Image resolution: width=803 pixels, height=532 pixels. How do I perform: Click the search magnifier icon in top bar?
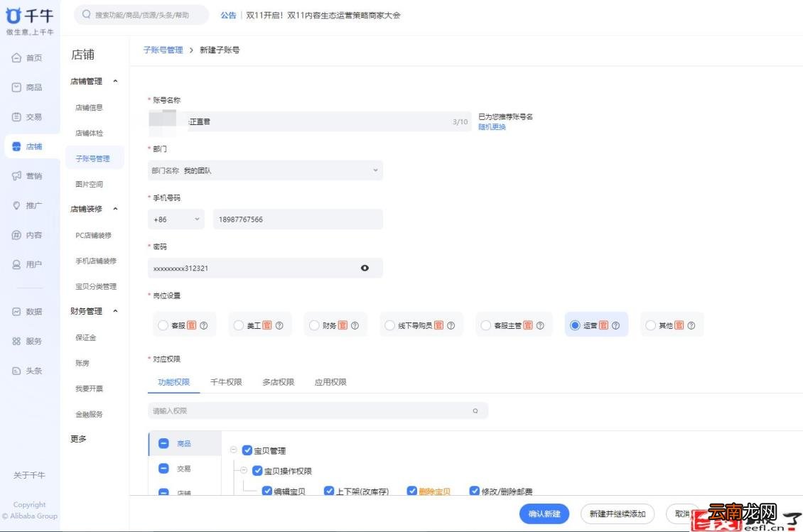click(x=87, y=14)
